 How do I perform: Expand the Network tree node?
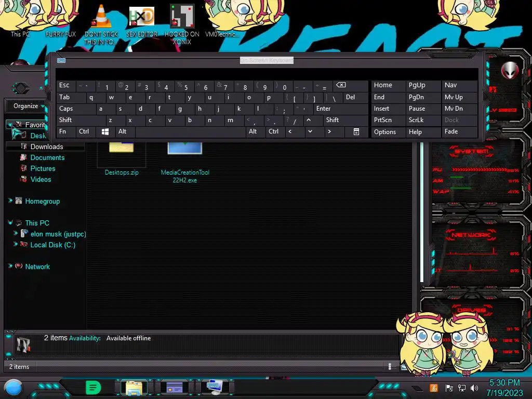[x=10, y=266]
